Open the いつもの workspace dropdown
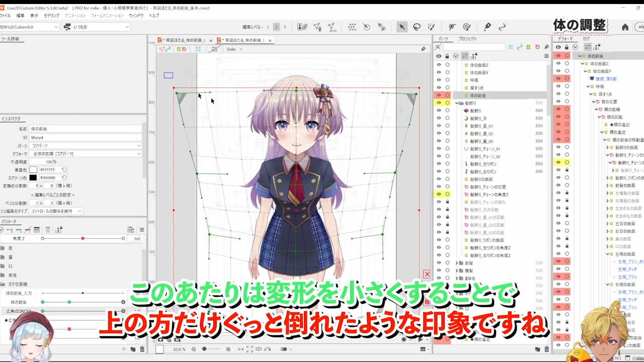The height and width of the screenshot is (362, 644). [96, 27]
